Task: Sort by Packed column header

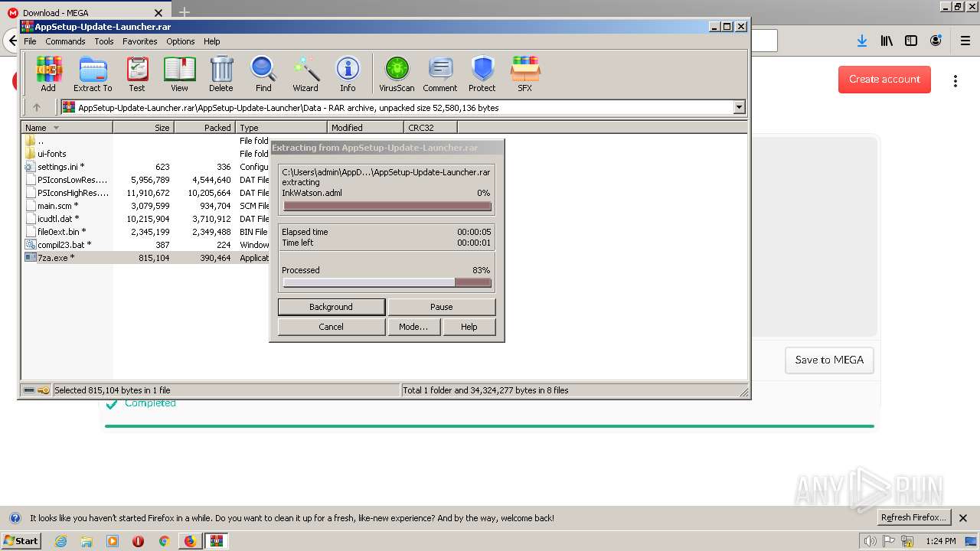Action: tap(205, 128)
